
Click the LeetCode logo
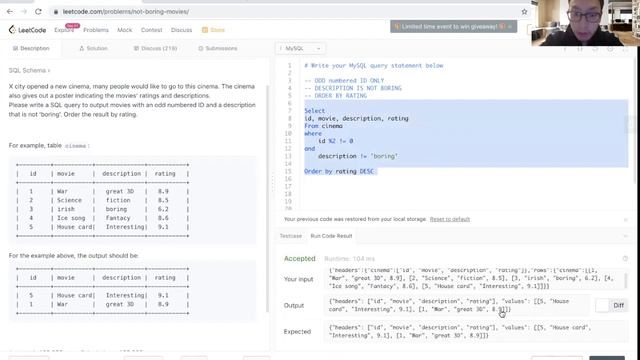(27, 30)
